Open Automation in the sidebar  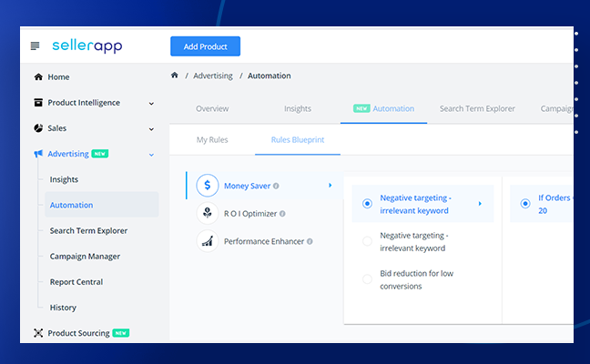pyautogui.click(x=102, y=205)
